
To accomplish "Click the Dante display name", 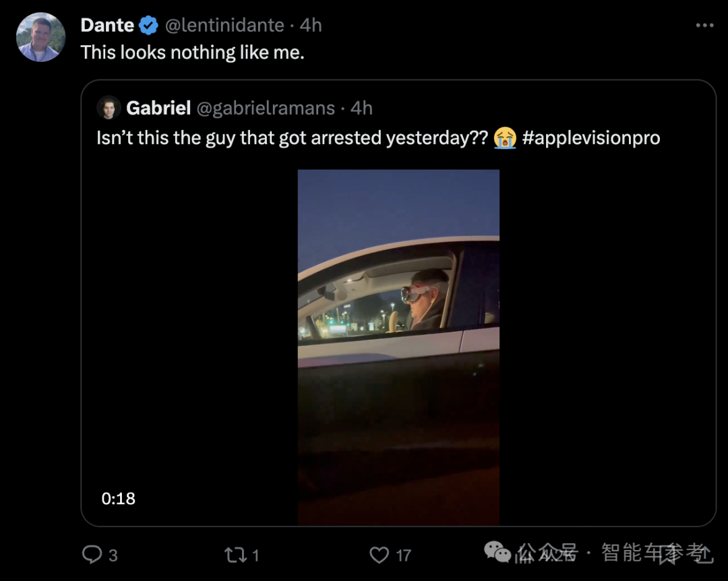I will point(107,26).
